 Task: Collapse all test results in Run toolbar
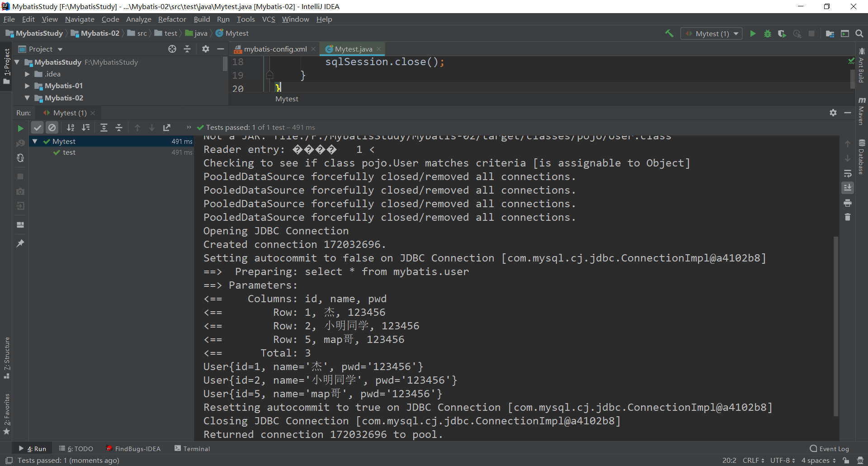coord(119,128)
